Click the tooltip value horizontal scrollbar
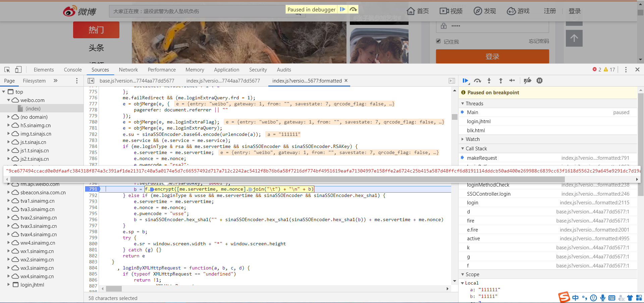This screenshot has width=644, height=303. 287,179
